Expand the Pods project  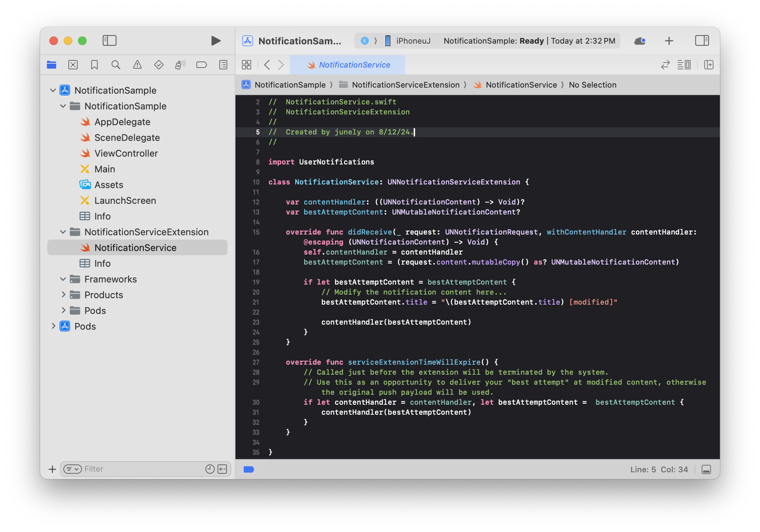click(x=53, y=326)
